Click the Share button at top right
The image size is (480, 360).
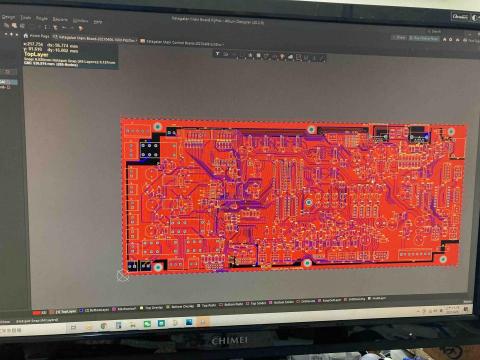[x=399, y=37]
